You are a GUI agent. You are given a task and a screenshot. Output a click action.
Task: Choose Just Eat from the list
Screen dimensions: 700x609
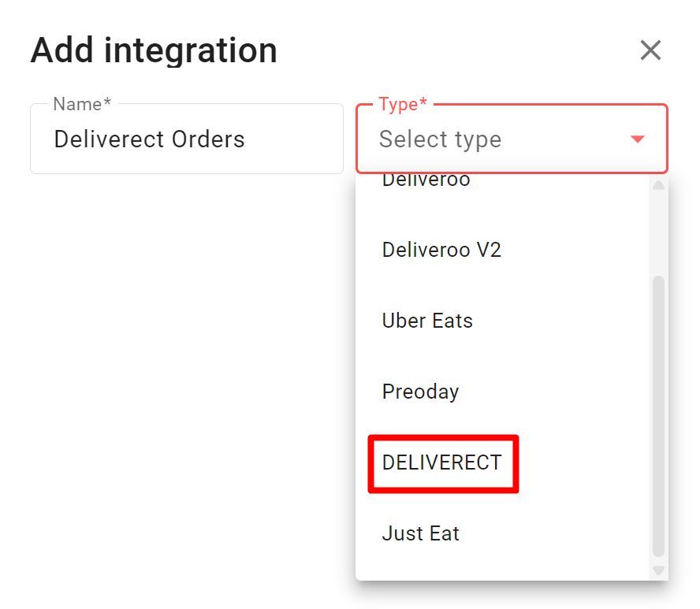pos(421,534)
